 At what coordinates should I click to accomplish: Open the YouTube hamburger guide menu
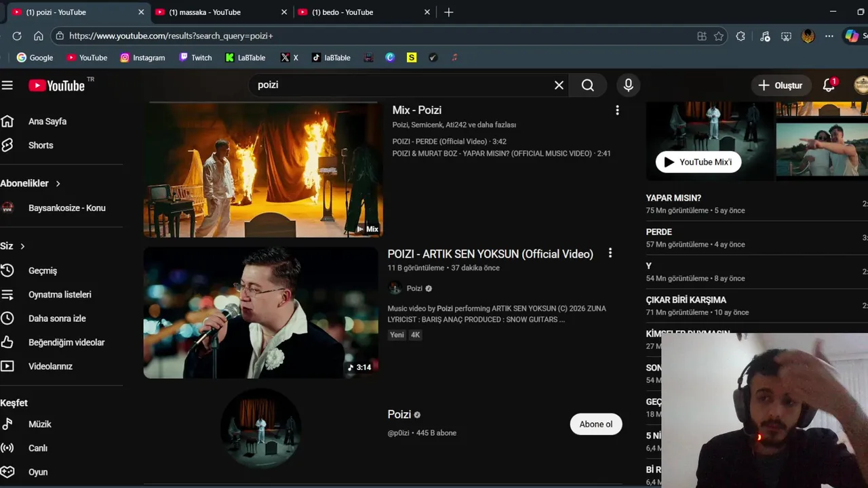coord(7,85)
